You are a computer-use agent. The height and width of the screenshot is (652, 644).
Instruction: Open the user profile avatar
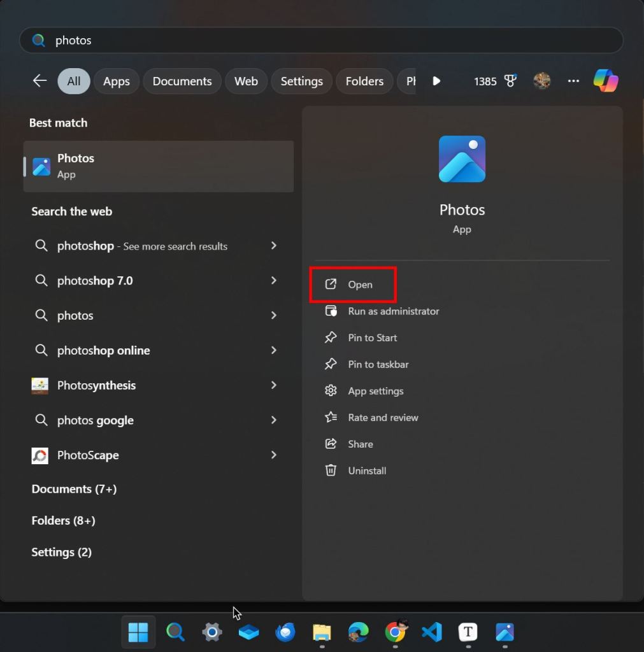pos(541,81)
